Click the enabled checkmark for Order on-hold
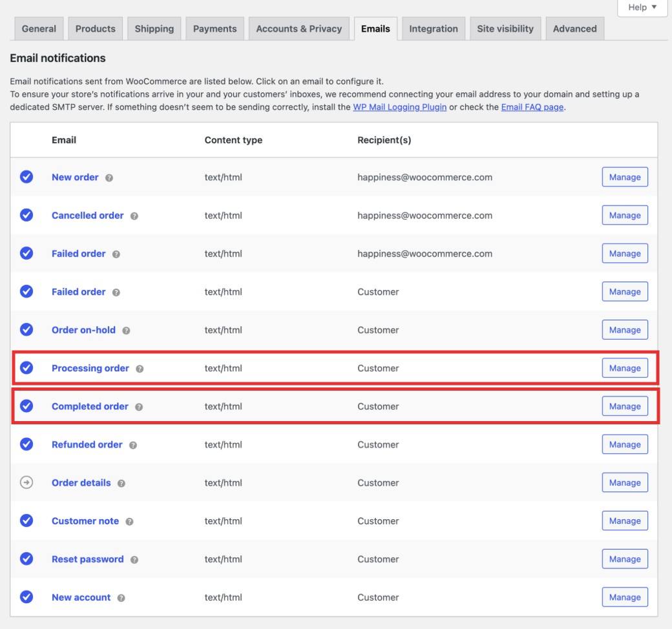672x629 pixels. pos(26,329)
